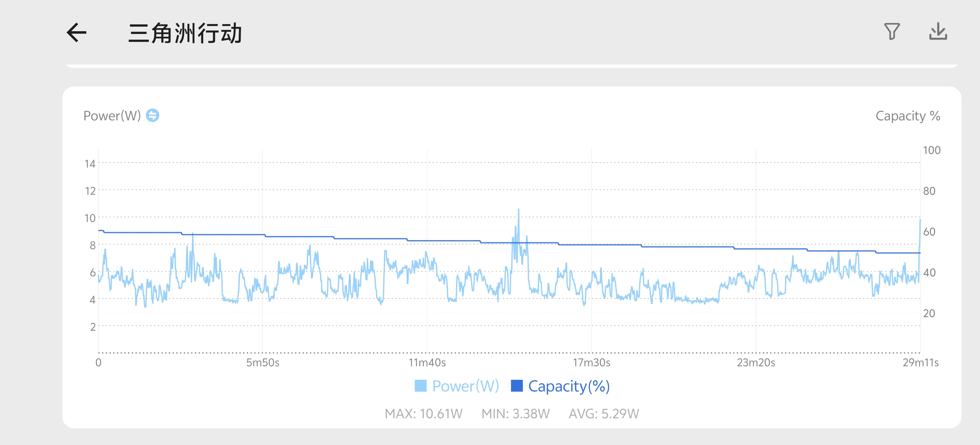Image resolution: width=980 pixels, height=445 pixels.
Task: Click the 23m20s time axis label
Action: (x=755, y=362)
